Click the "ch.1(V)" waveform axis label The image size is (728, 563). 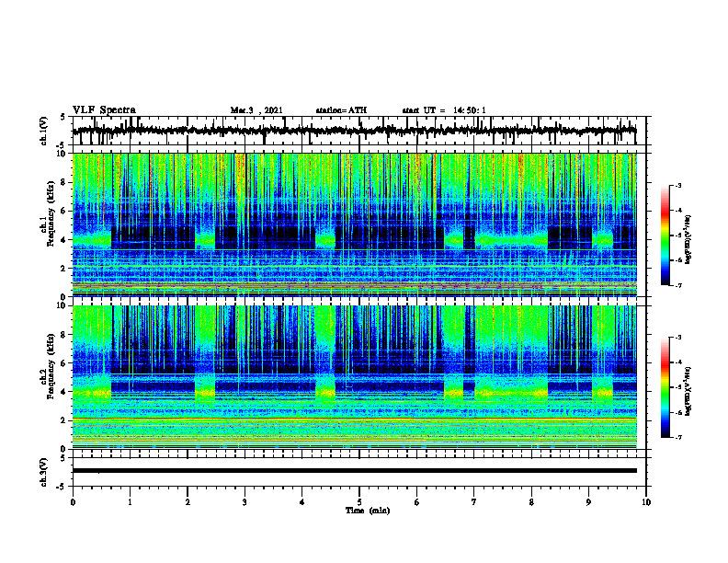coord(44,131)
